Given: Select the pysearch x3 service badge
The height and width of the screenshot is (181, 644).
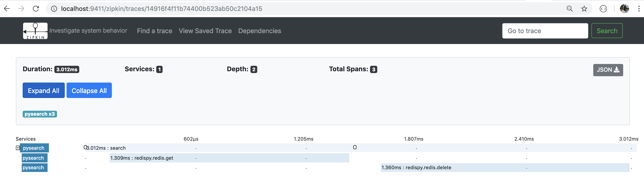Looking at the screenshot, I should [x=40, y=114].
